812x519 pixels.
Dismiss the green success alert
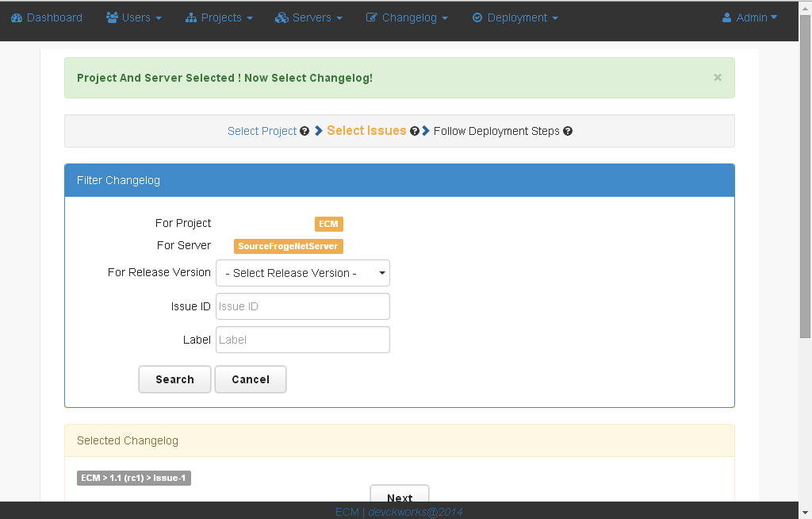pyautogui.click(x=718, y=77)
